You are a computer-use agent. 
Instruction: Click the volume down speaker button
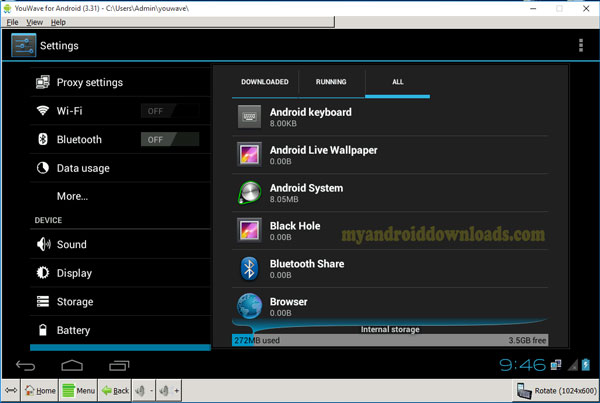pyautogui.click(x=144, y=390)
